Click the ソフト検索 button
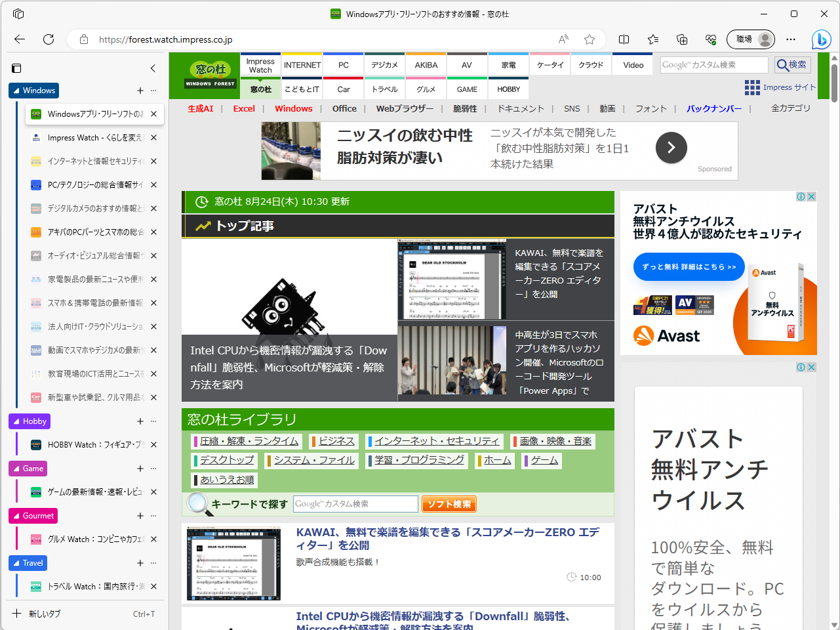The height and width of the screenshot is (630, 840). 449,503
